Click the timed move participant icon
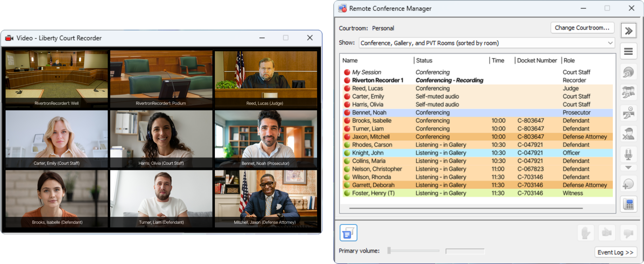Image resolution: width=644 pixels, height=264 pixels. pos(628,113)
